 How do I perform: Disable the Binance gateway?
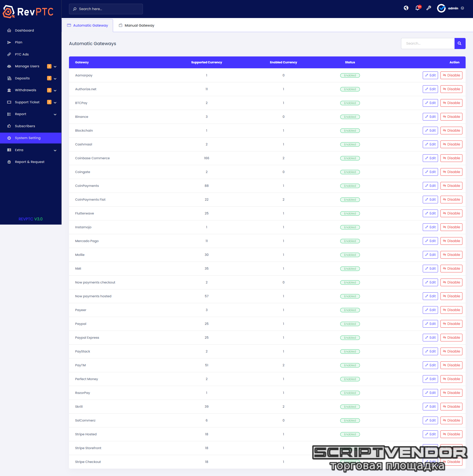(x=451, y=117)
